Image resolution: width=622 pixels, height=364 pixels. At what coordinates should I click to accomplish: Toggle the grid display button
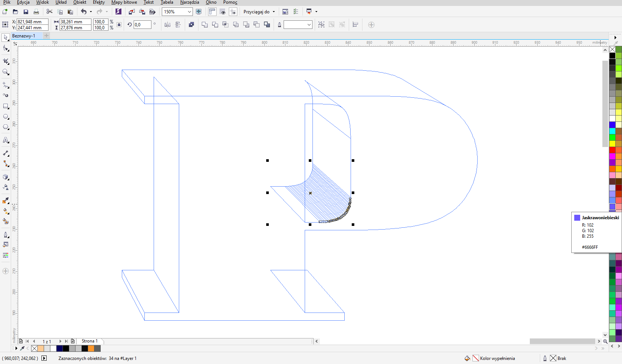223,12
